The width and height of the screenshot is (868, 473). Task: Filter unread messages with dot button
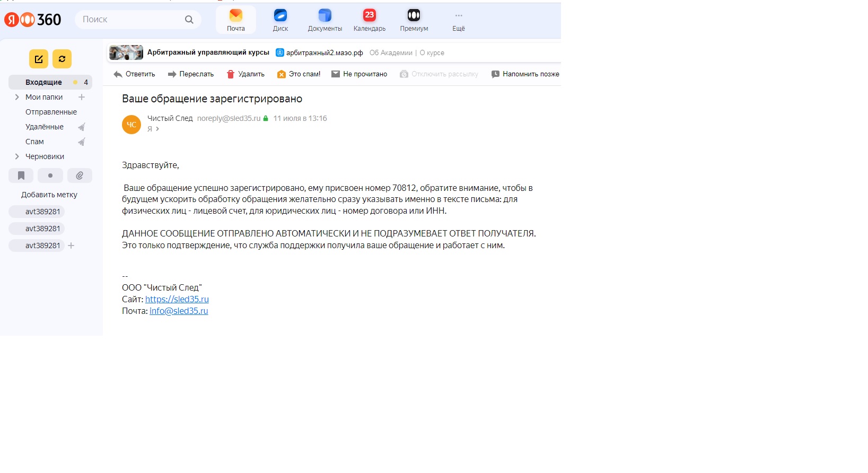pyautogui.click(x=50, y=176)
